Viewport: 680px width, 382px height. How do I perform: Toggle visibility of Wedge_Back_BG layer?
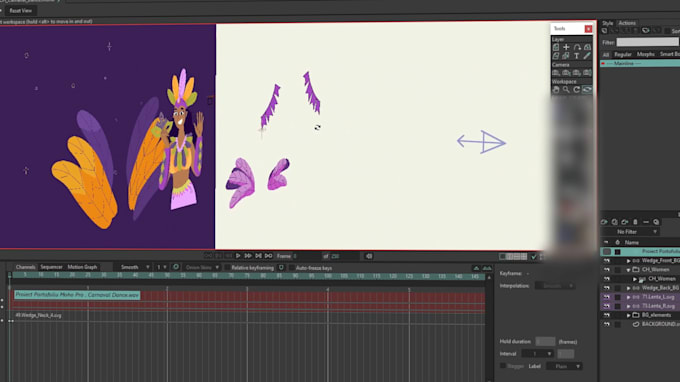tap(607, 288)
